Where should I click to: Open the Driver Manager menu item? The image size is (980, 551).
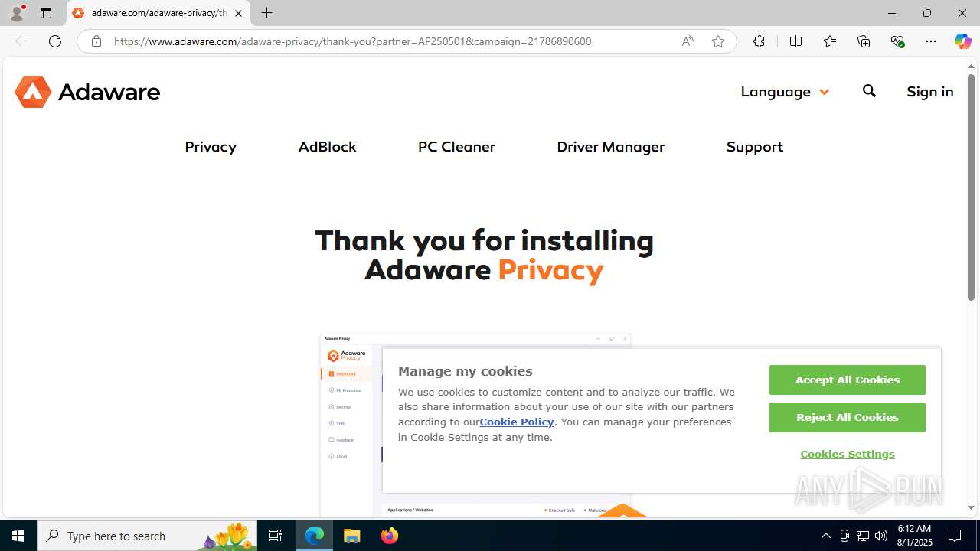(611, 146)
